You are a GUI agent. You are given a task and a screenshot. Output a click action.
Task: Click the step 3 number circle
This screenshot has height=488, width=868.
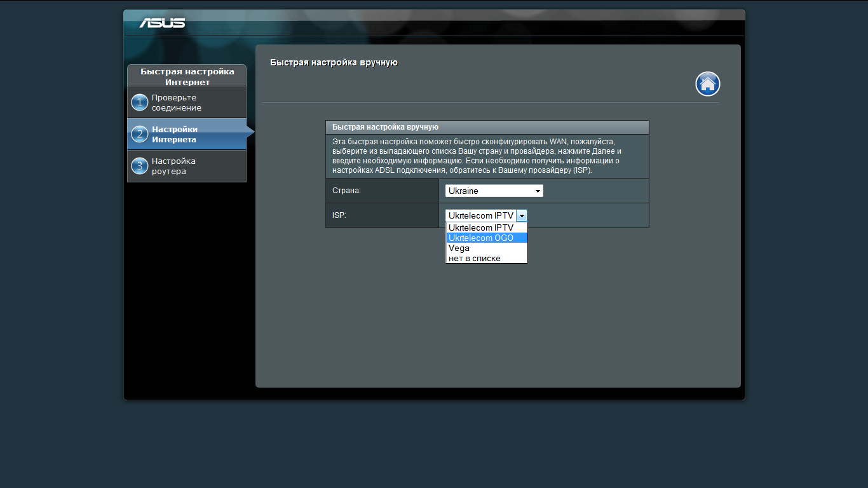click(x=139, y=166)
